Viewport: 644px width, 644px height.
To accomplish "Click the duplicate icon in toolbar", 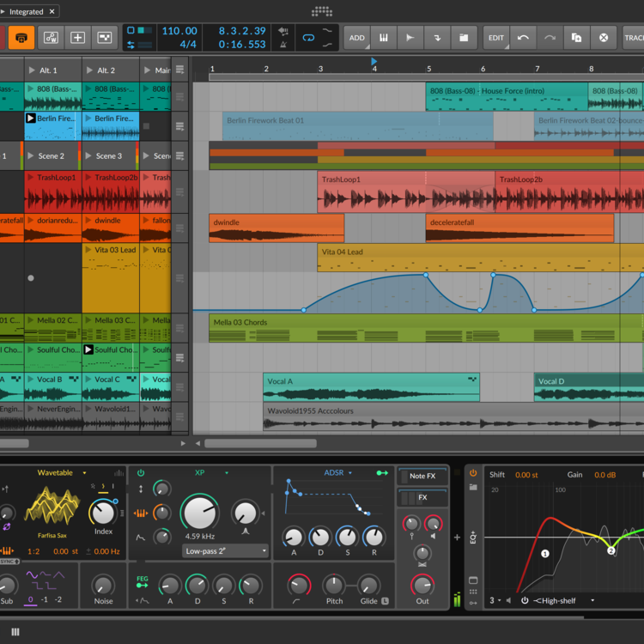I will click(576, 38).
